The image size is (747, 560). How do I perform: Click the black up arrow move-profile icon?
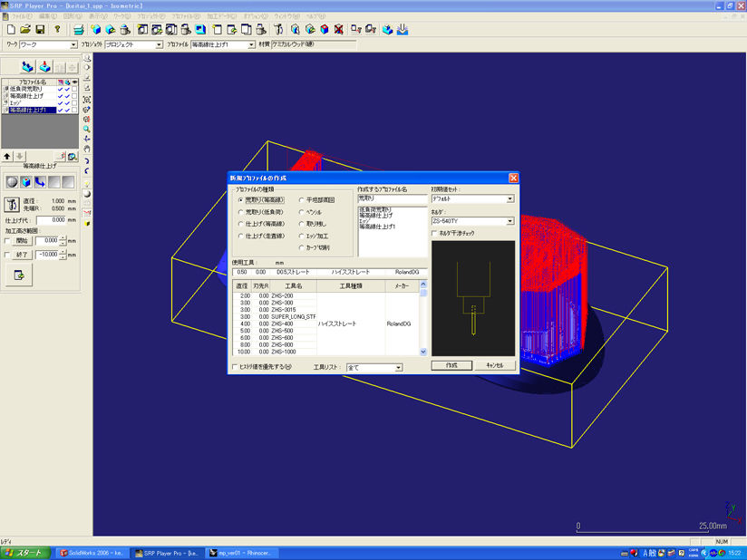click(x=9, y=155)
